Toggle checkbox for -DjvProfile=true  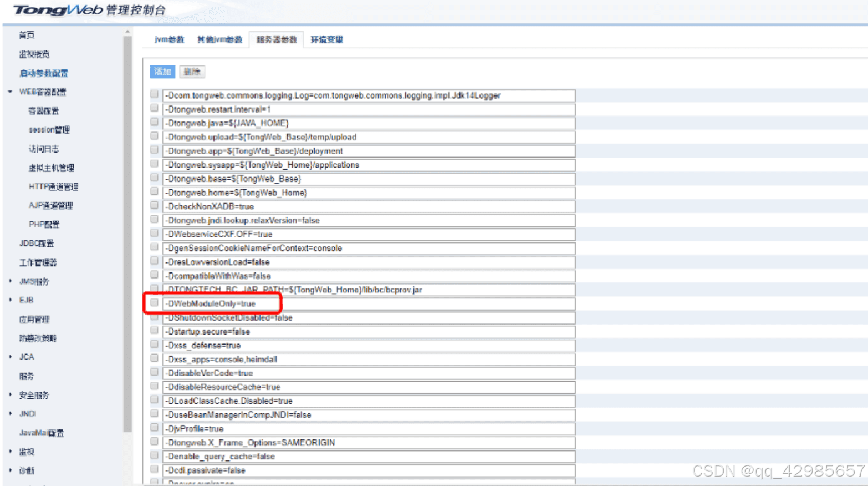click(154, 428)
